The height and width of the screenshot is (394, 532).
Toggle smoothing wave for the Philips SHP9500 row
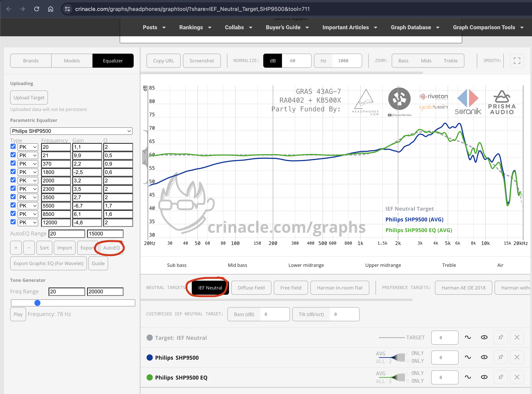468,357
